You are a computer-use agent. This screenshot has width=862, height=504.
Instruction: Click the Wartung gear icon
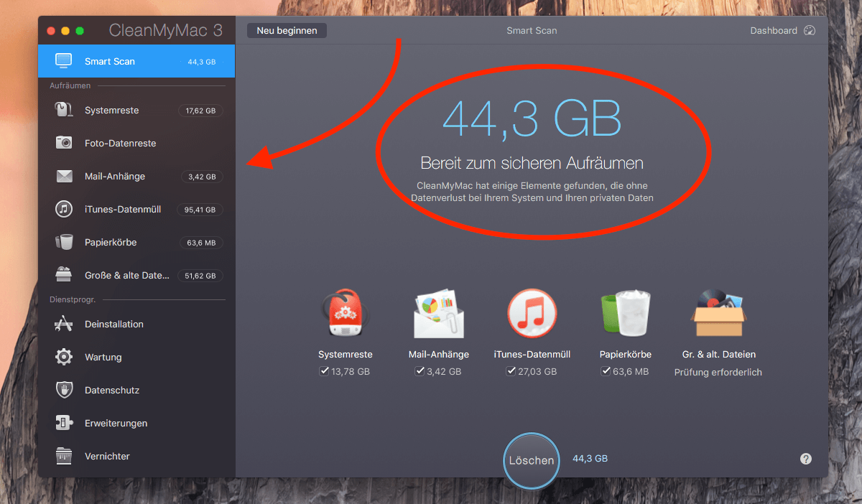(65, 357)
